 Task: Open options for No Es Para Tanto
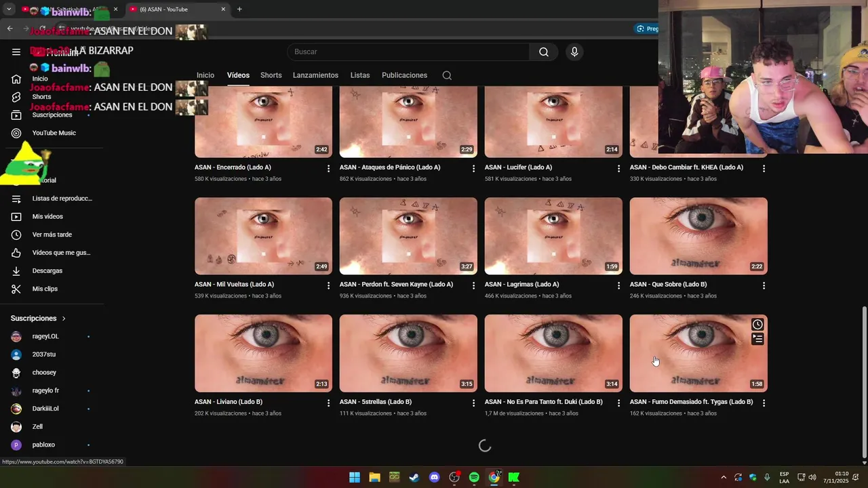(618, 403)
